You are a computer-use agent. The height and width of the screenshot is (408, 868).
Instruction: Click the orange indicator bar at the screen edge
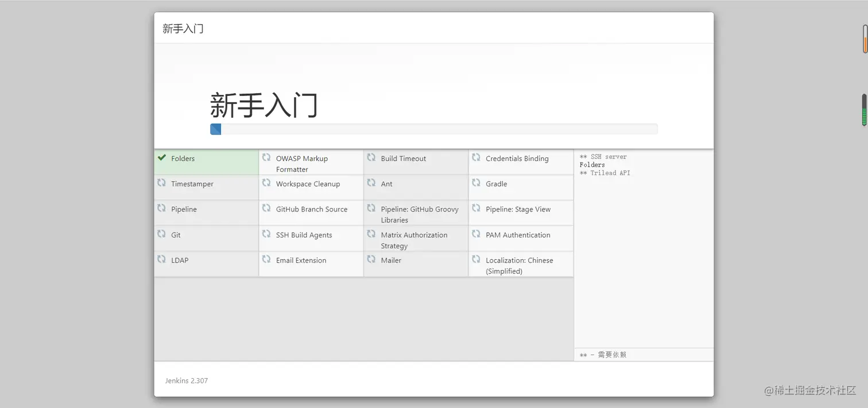point(865,39)
